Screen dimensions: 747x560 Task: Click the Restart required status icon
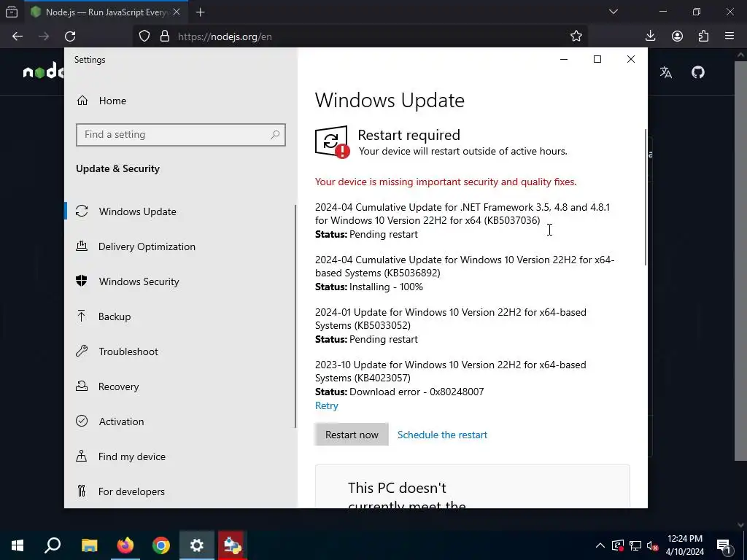(332, 142)
